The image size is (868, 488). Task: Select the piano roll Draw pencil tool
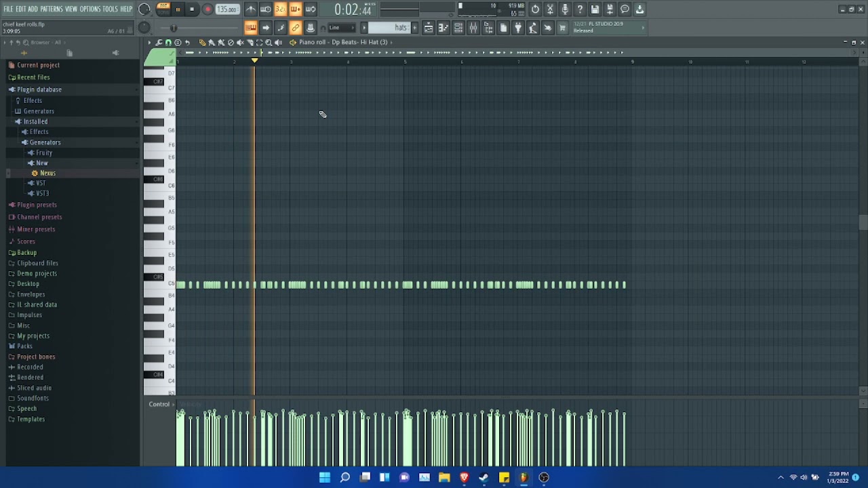tap(202, 42)
